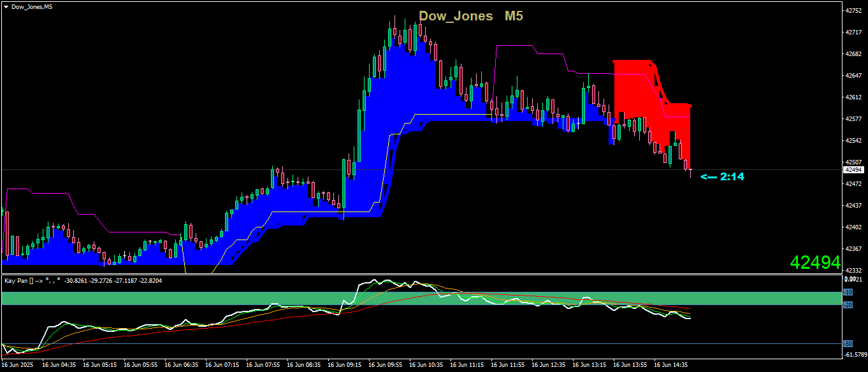Click the 42717 price scale label
Viewport: 868px width, 372px height.
(x=853, y=32)
